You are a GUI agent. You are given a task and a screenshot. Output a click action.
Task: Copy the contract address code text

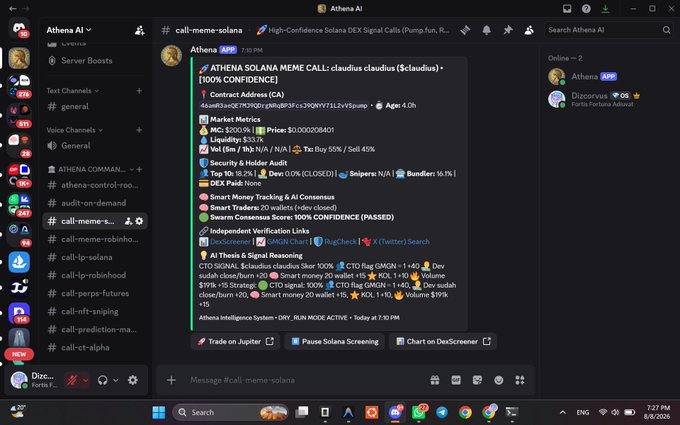click(284, 105)
